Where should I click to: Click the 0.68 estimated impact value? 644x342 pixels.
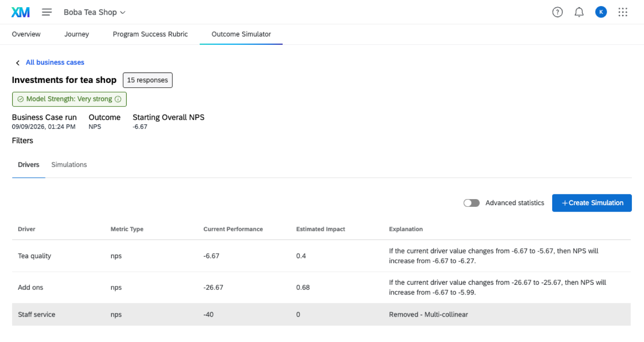[303, 287]
